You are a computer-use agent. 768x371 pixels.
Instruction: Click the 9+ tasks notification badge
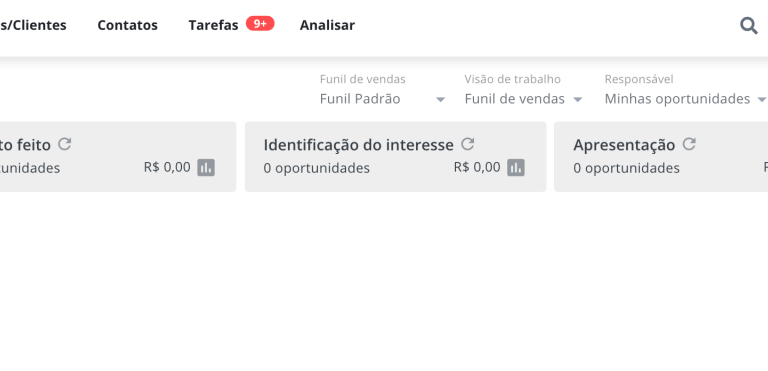click(x=260, y=23)
